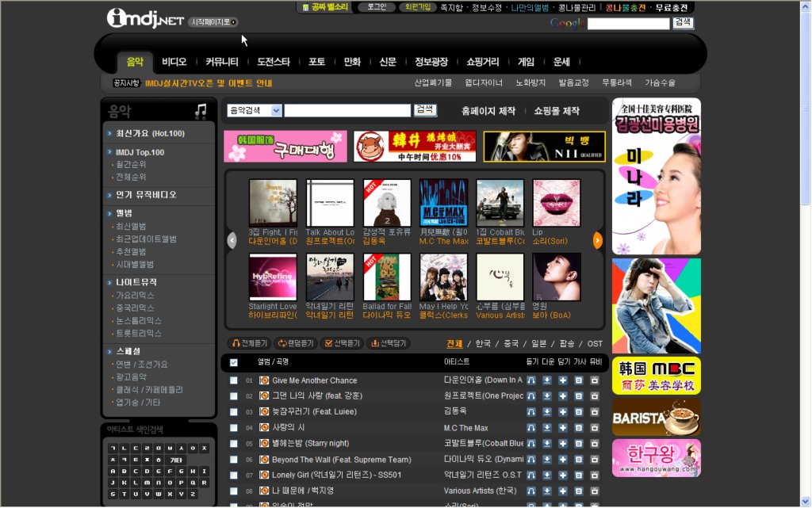View lyrics icon for Give Me Another Chance
Image resolution: width=812 pixels, height=508 pixels.
tap(579, 380)
